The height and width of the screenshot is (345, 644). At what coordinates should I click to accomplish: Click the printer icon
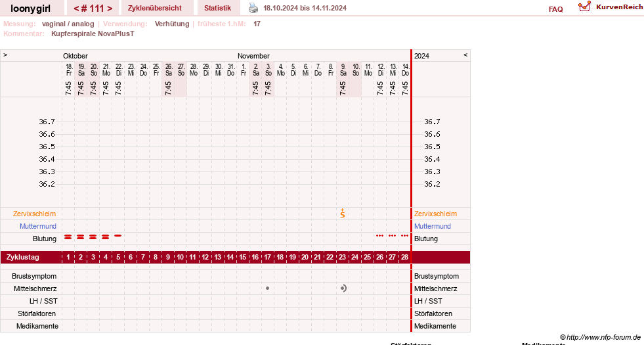(x=253, y=8)
